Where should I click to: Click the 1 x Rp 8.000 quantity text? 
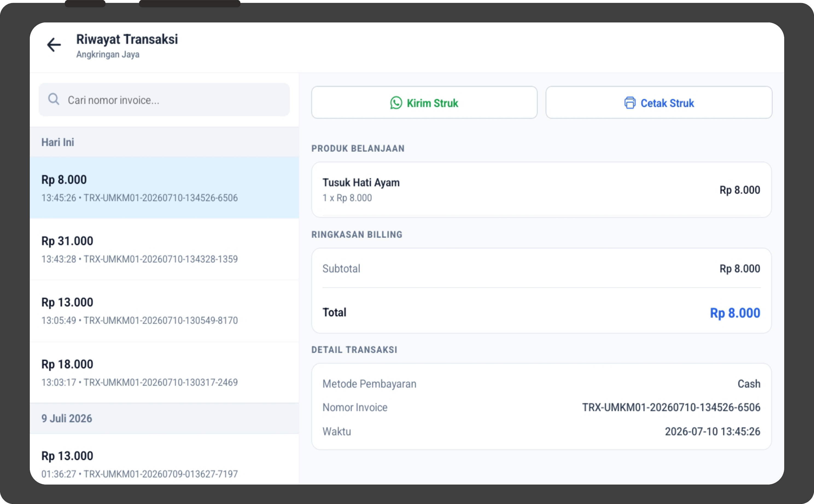point(347,198)
